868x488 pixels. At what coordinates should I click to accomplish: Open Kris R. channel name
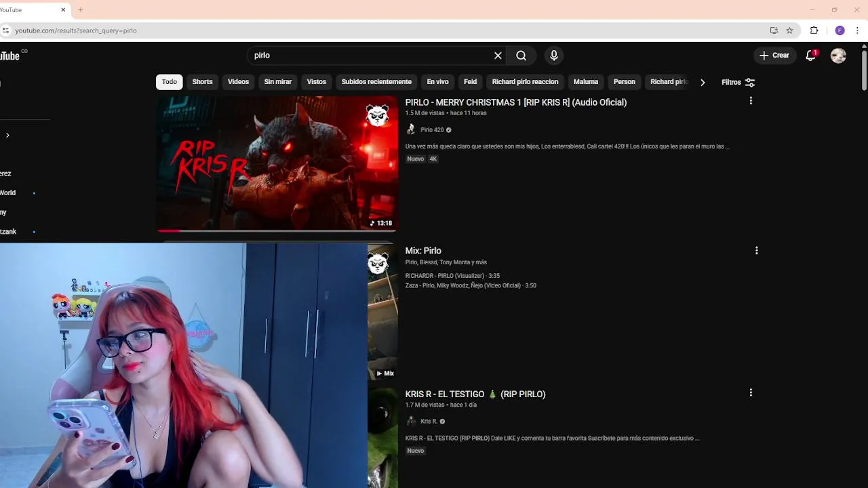pyautogui.click(x=429, y=422)
